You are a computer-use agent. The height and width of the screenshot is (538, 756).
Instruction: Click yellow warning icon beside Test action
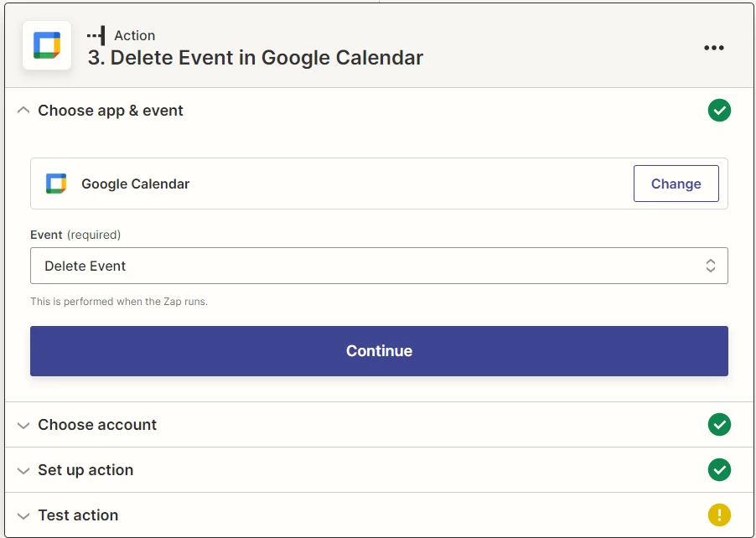pyautogui.click(x=719, y=515)
